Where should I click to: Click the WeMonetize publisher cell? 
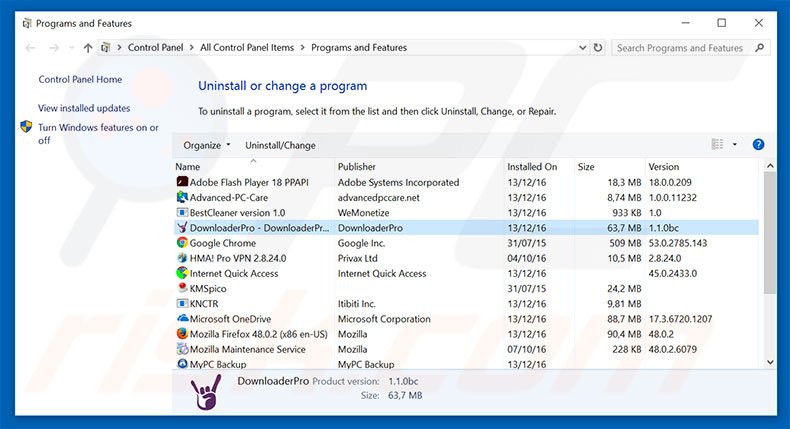[363, 213]
